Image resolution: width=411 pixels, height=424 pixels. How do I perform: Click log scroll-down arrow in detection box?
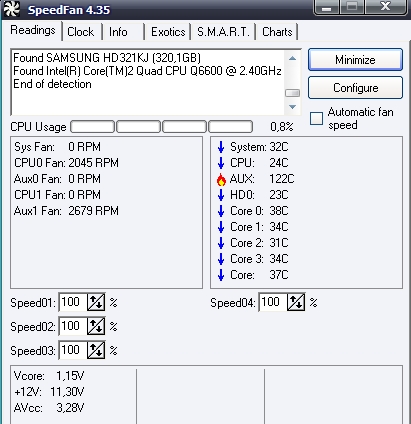[x=292, y=107]
